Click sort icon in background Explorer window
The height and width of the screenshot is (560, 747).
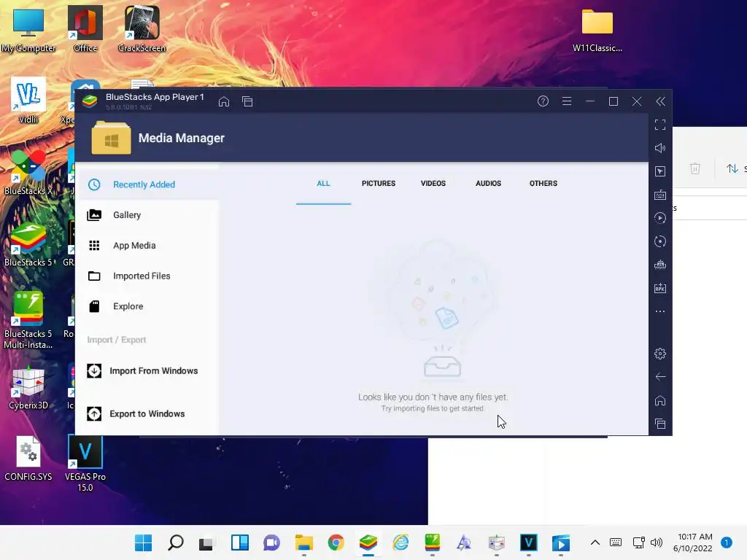tap(732, 168)
